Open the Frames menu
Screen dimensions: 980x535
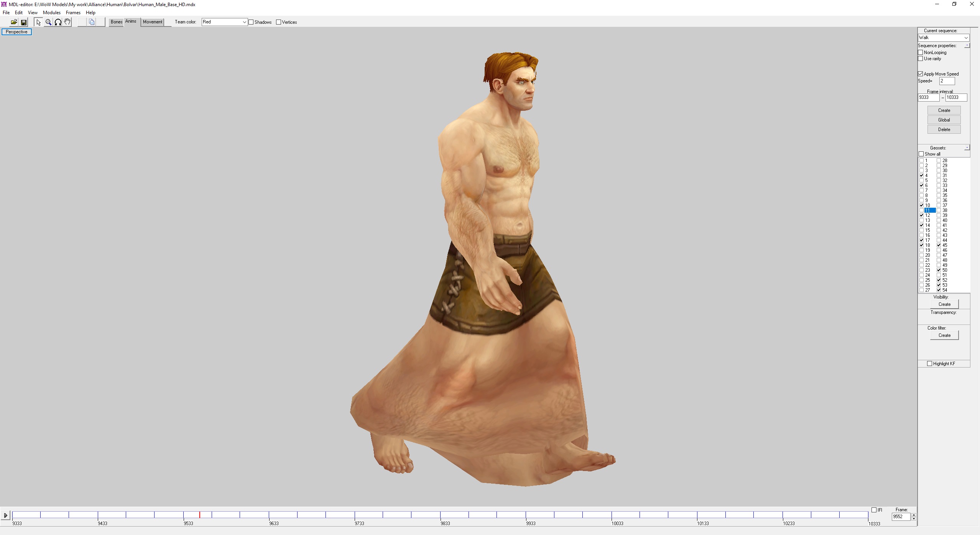tap(73, 13)
